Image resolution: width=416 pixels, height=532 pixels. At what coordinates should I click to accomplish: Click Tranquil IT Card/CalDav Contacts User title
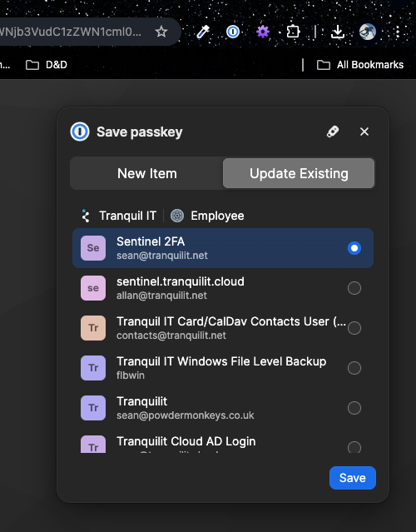pos(231,321)
